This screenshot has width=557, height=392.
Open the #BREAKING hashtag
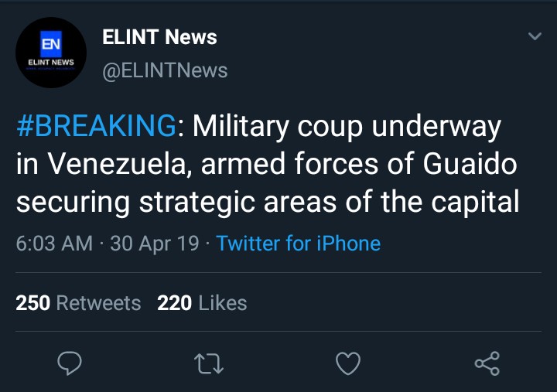click(96, 126)
